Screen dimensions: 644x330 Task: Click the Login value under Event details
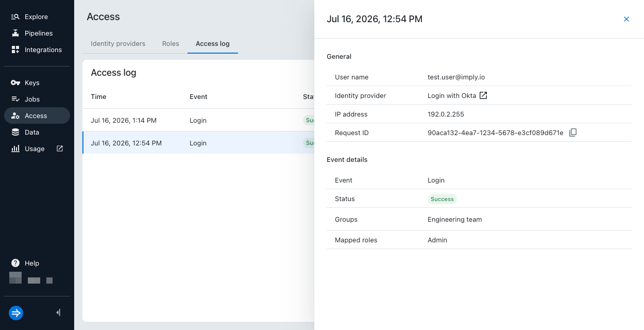[x=436, y=180]
